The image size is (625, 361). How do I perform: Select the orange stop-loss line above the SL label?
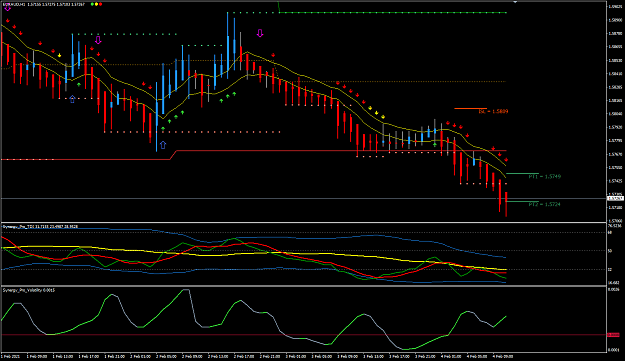470,108
